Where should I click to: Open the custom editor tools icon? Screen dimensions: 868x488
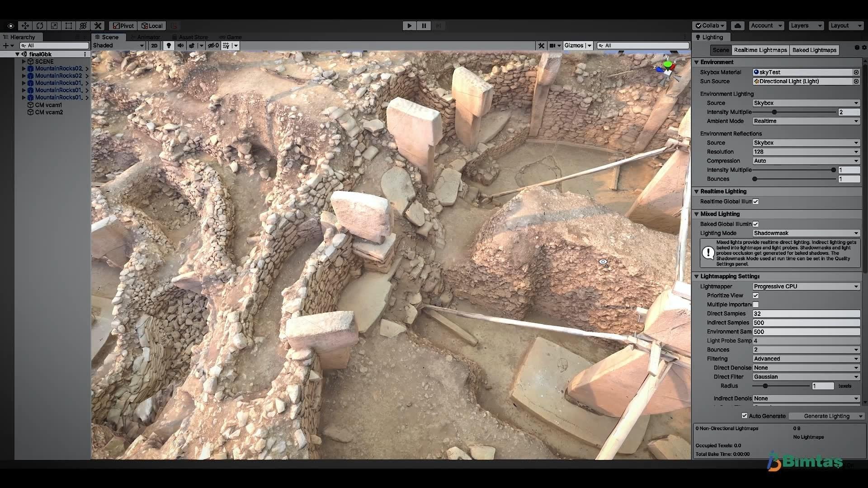click(x=98, y=26)
